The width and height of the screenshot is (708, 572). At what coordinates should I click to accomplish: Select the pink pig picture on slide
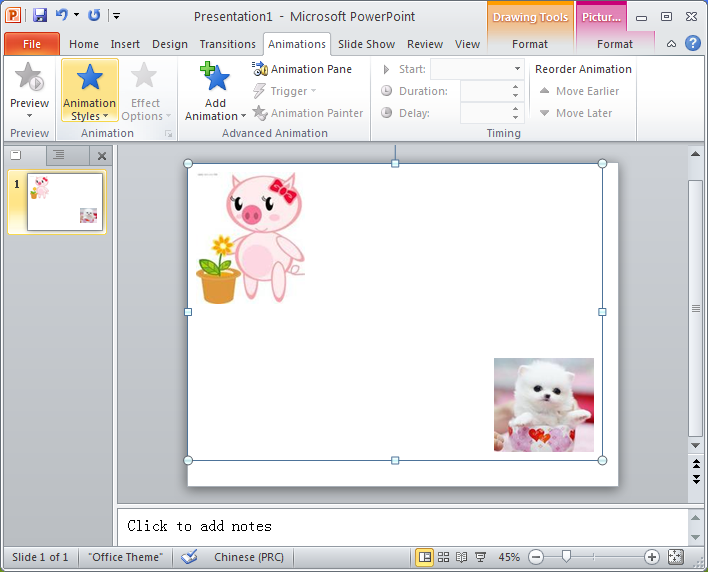251,237
